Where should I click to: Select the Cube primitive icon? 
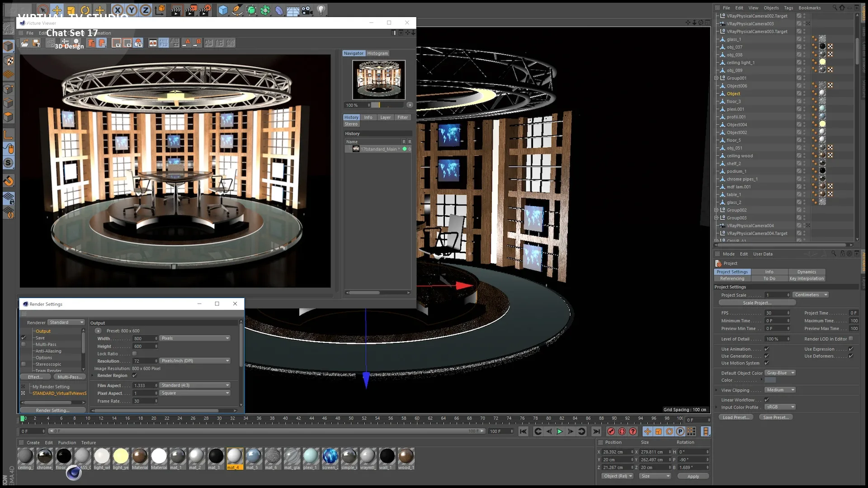click(x=223, y=9)
